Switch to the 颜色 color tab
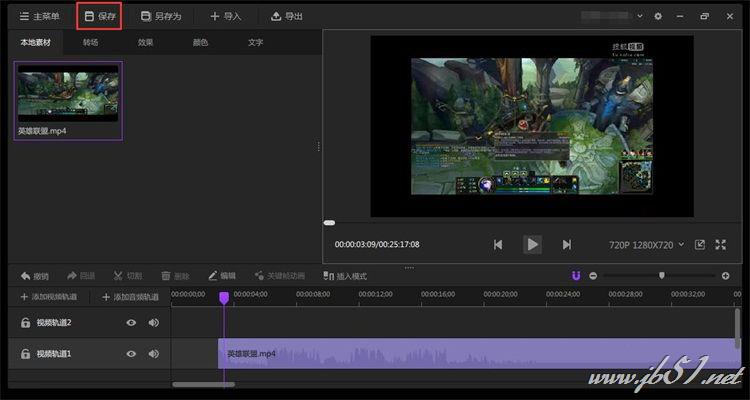This screenshot has width=750, height=400. pyautogui.click(x=200, y=43)
